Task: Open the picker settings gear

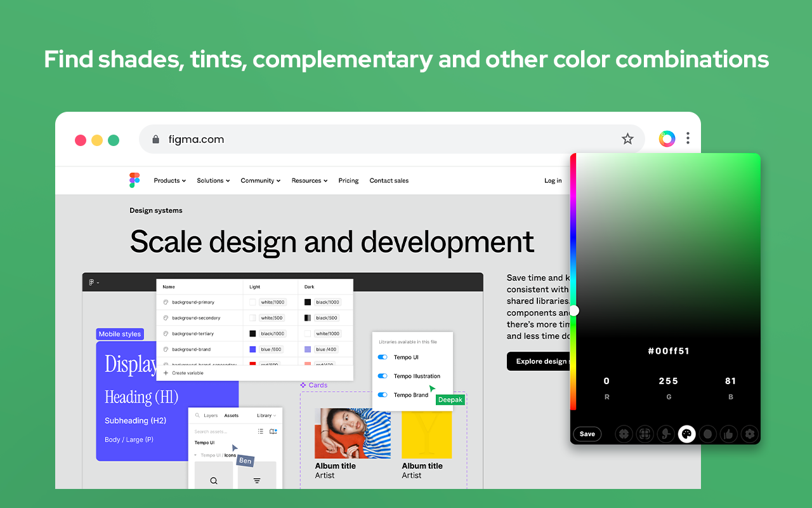Action: tap(750, 434)
